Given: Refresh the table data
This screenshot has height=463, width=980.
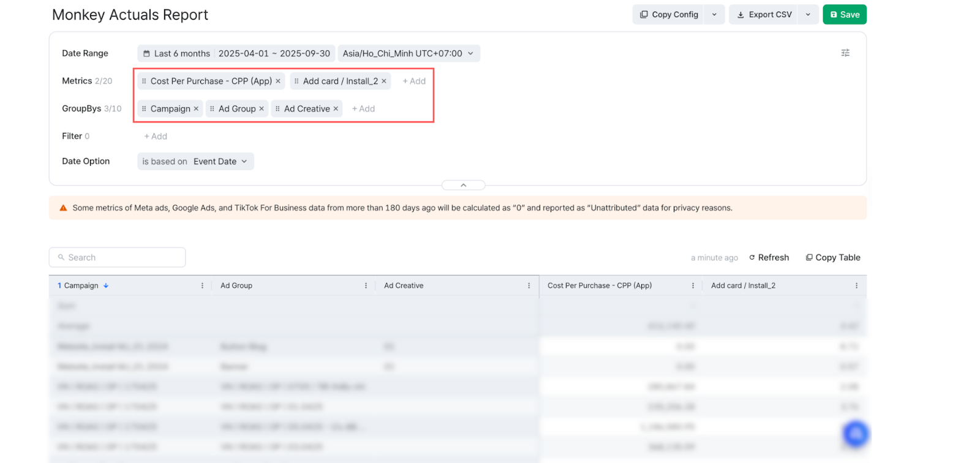Looking at the screenshot, I should (x=769, y=258).
